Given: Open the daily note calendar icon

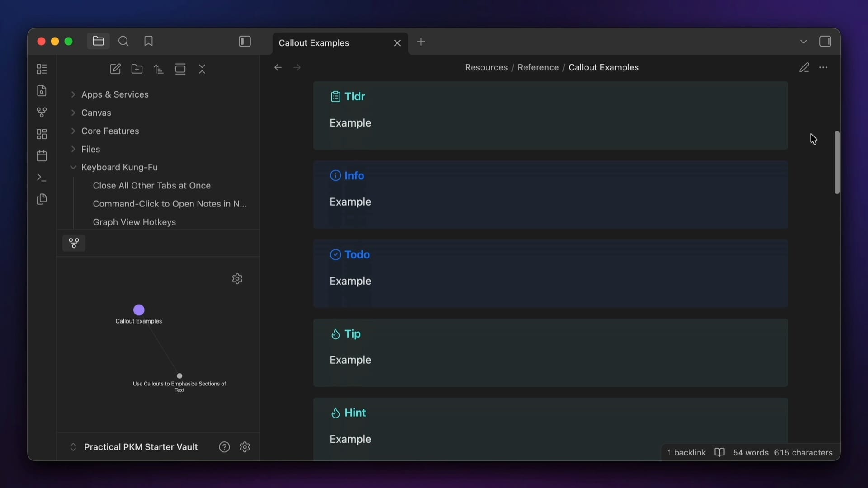Looking at the screenshot, I should [42, 156].
